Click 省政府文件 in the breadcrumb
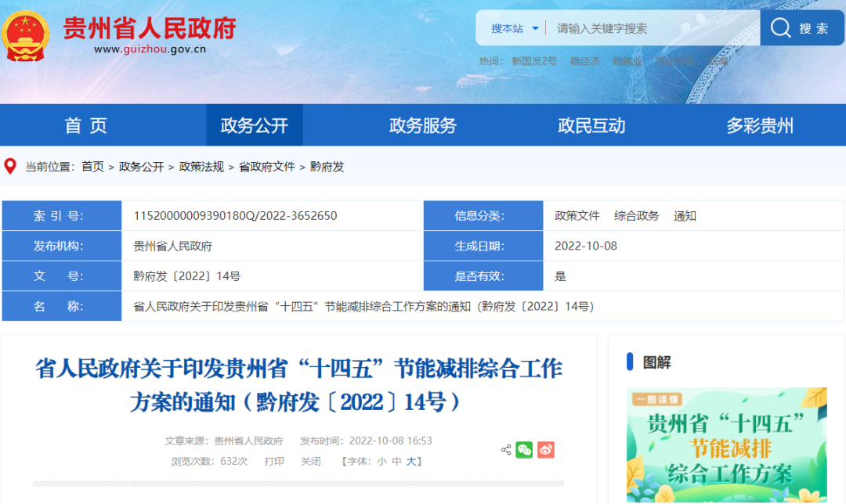Image resolution: width=846 pixels, height=504 pixels. [x=266, y=167]
